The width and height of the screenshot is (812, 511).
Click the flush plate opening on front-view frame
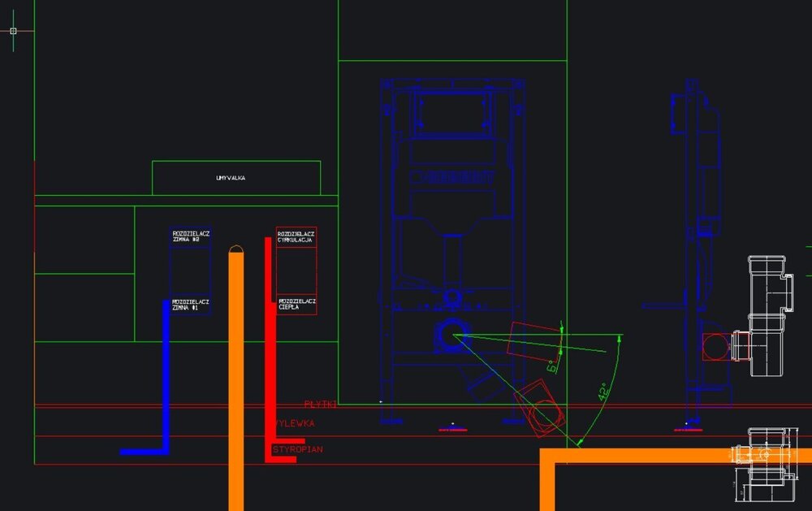click(x=452, y=111)
